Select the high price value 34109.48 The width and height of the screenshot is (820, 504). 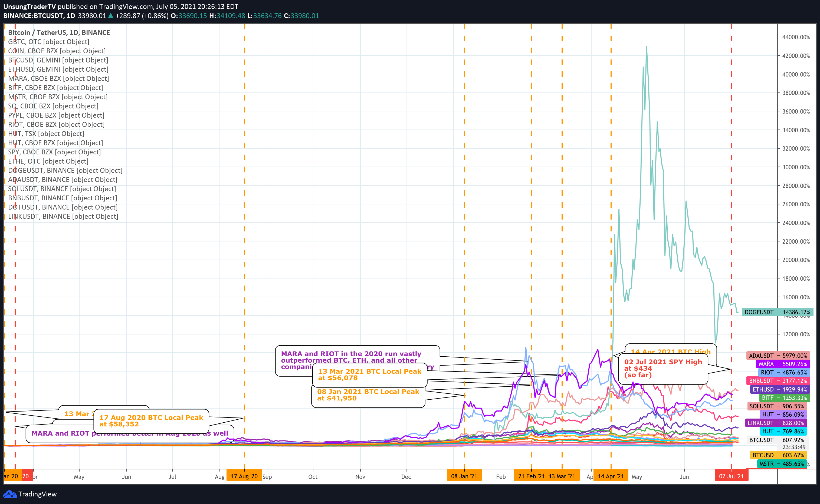pos(231,16)
